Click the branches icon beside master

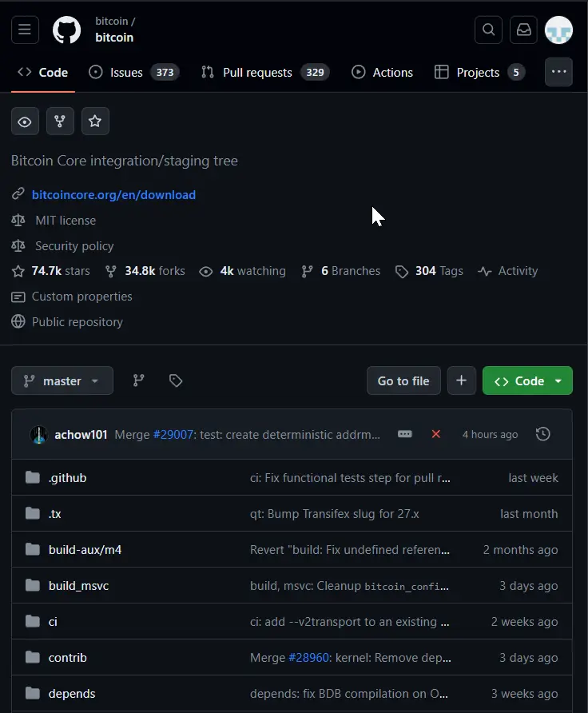coord(138,380)
